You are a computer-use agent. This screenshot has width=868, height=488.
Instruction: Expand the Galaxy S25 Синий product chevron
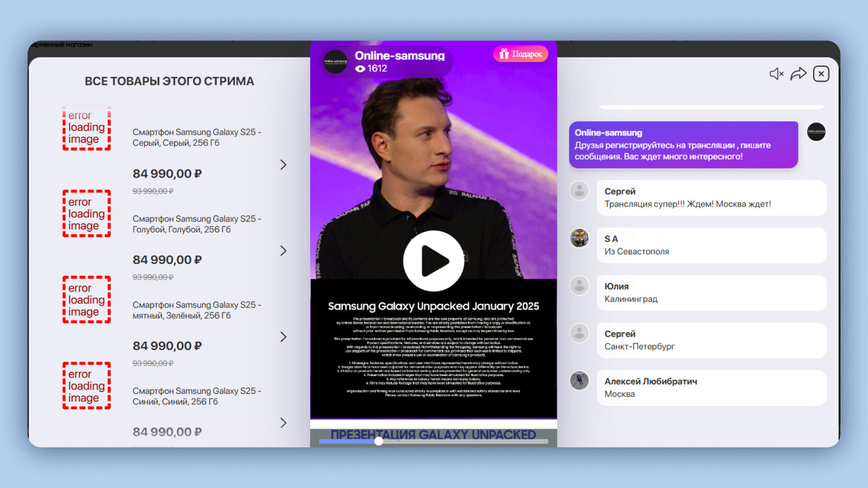pyautogui.click(x=283, y=423)
